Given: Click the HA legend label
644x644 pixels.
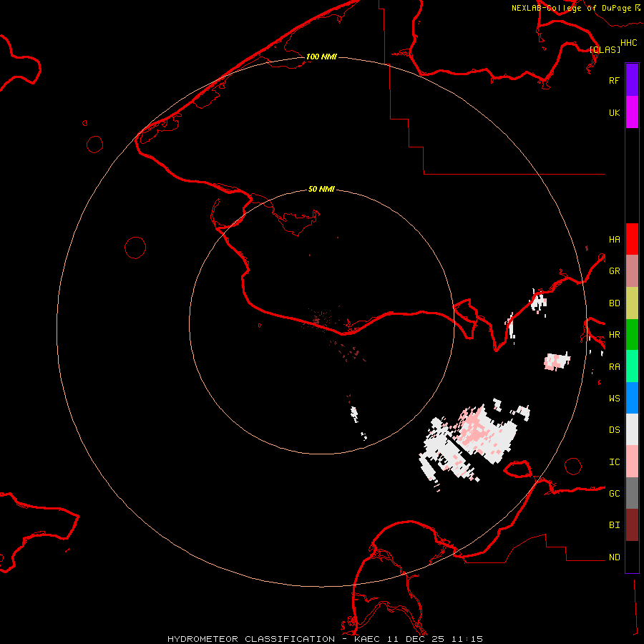Looking at the screenshot, I should click(614, 239).
